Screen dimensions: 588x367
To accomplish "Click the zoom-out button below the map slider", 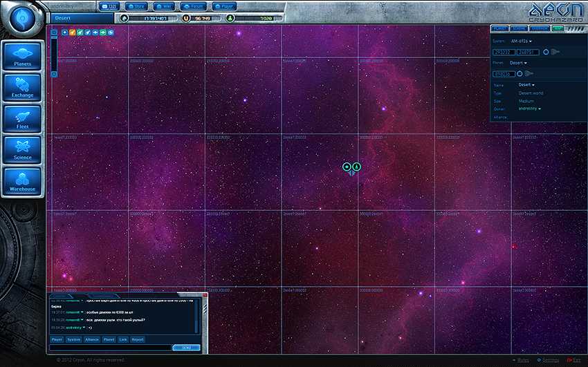I will (54, 74).
